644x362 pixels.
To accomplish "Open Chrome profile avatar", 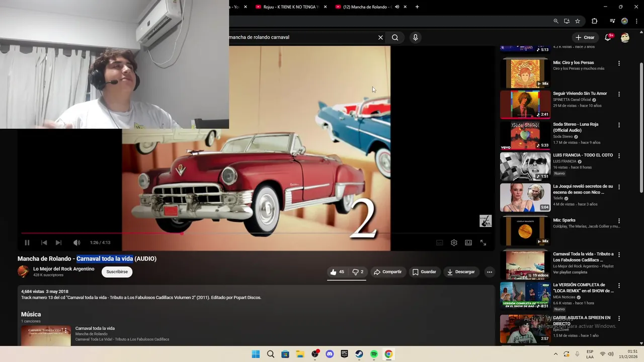I will pyautogui.click(x=624, y=21).
